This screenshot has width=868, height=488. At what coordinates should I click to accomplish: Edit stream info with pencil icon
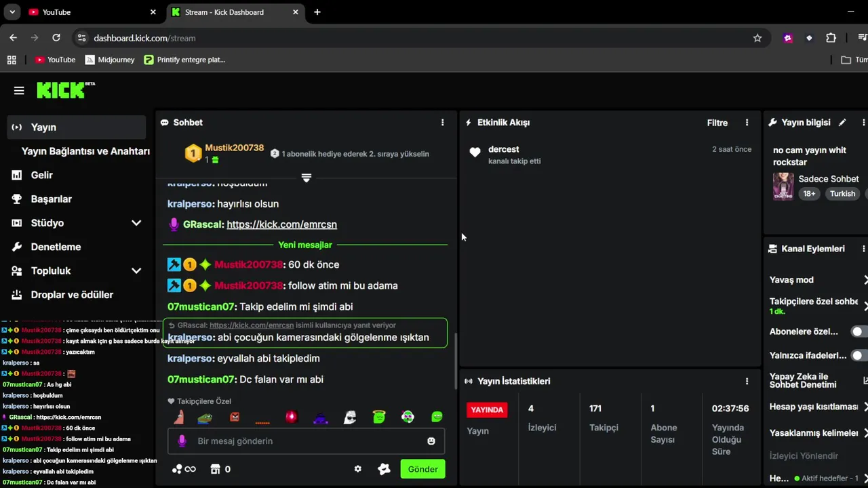[x=842, y=123]
